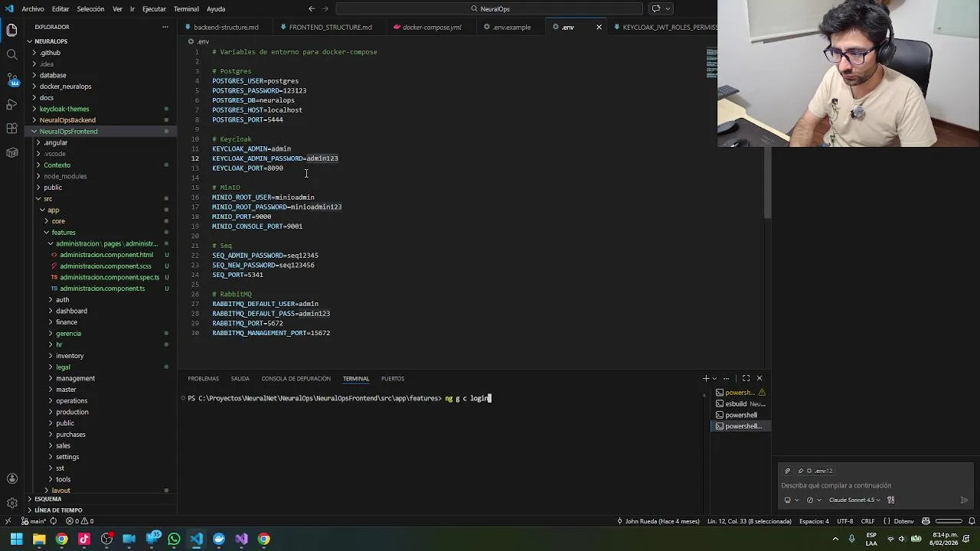Open the Manage gear in activity bar
The width and height of the screenshot is (980, 551).
11,503
